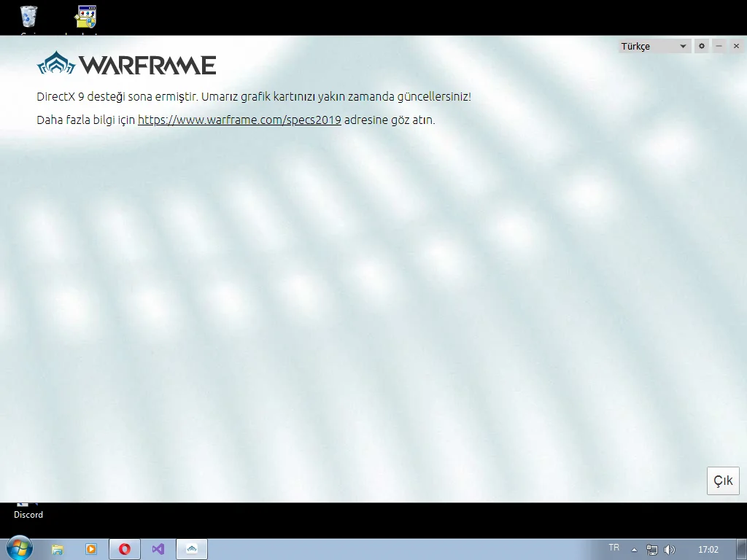The height and width of the screenshot is (560, 747).
Task: Click the TR input language indicator
Action: (614, 548)
